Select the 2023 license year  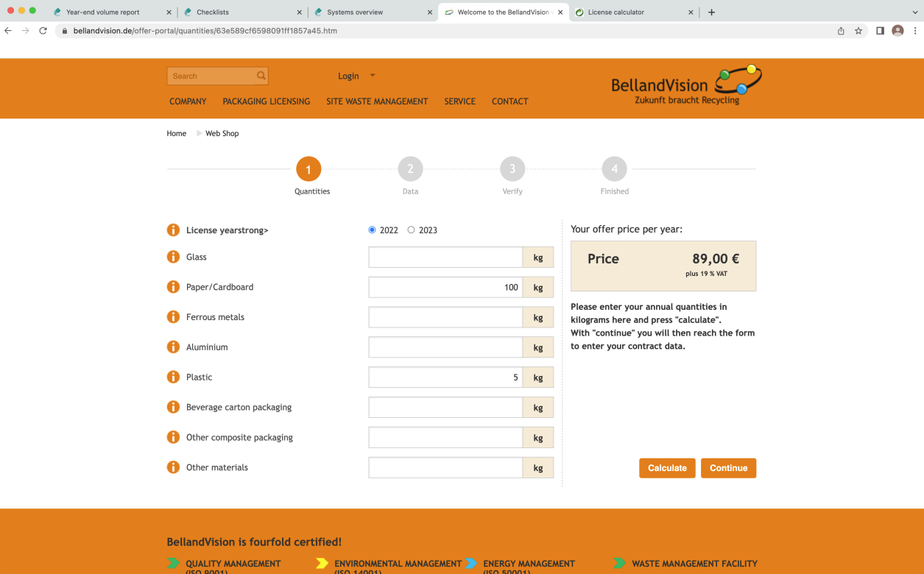411,230
